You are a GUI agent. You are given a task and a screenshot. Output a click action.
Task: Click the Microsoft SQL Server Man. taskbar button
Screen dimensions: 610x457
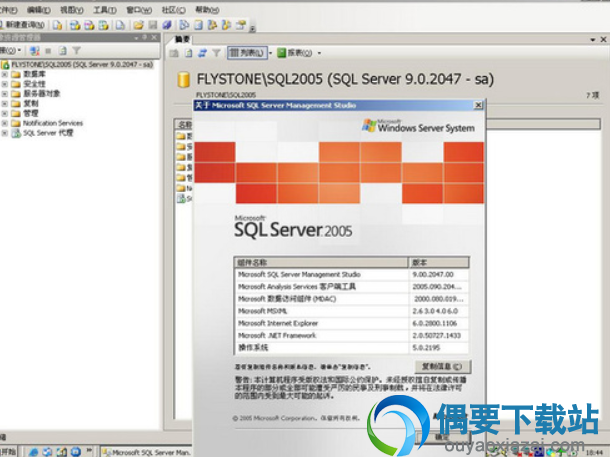point(146,452)
